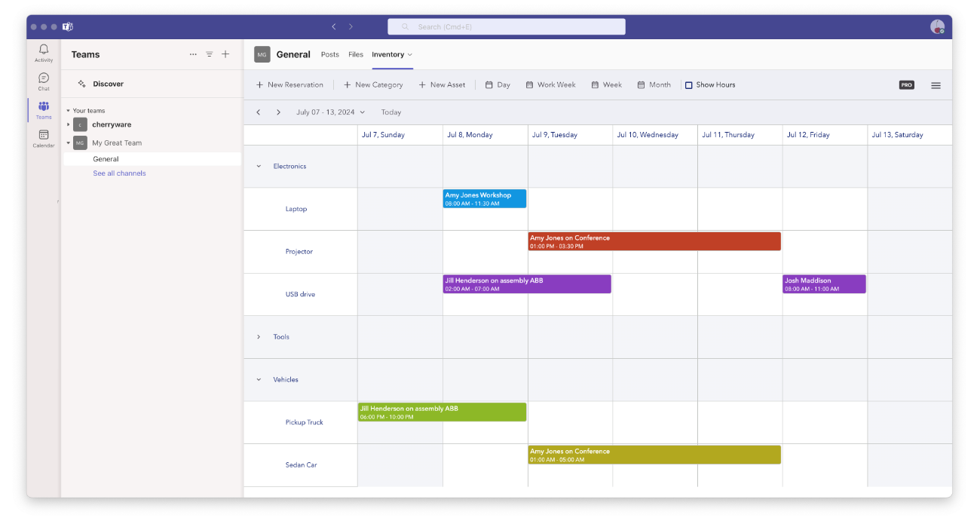Open the hamburger menu on the far right
The image size is (980, 521).
point(936,85)
